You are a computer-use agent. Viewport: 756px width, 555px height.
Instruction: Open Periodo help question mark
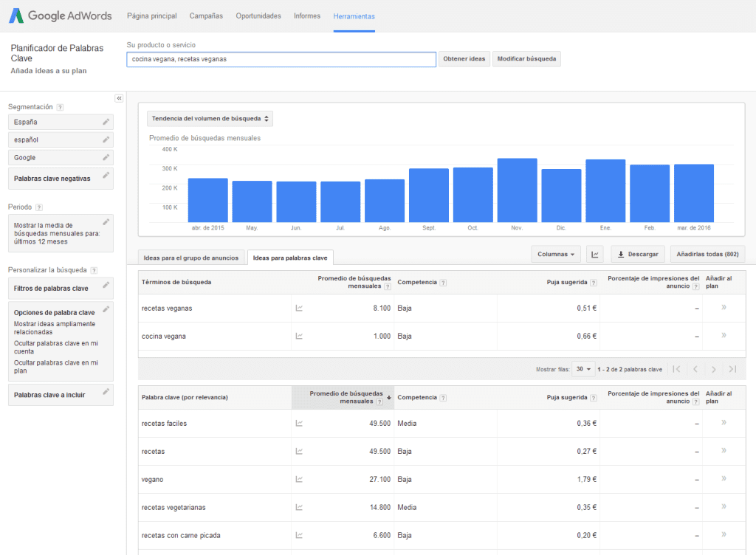click(39, 207)
